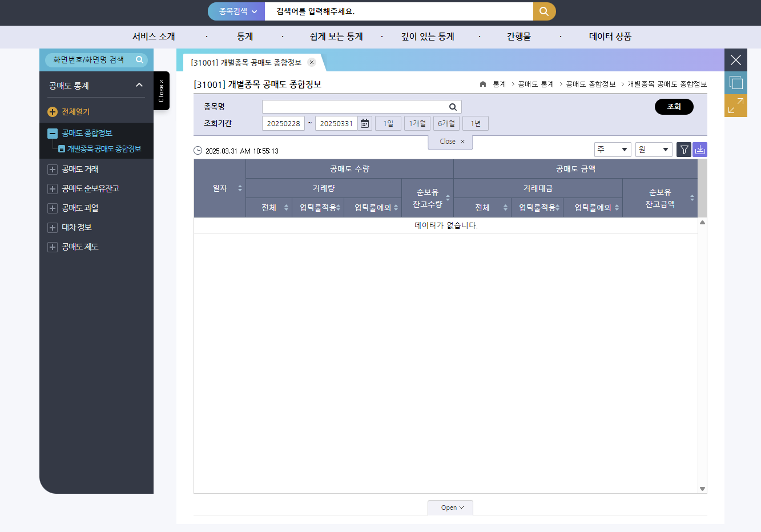Click 공매도 통계 in breadcrumb

point(536,84)
